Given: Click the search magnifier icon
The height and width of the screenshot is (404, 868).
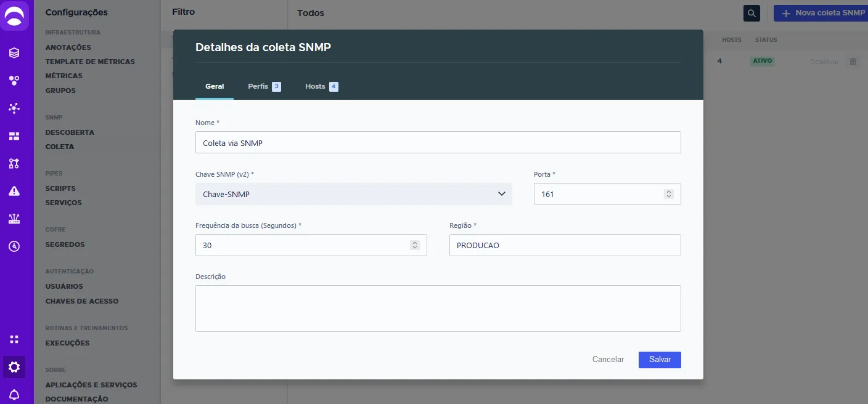Looking at the screenshot, I should (751, 13).
